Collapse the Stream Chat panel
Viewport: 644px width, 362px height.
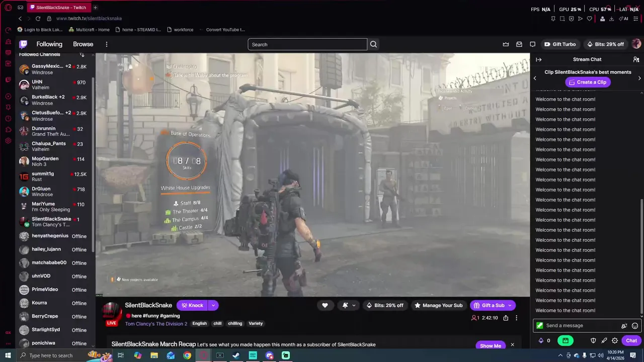[538, 59]
